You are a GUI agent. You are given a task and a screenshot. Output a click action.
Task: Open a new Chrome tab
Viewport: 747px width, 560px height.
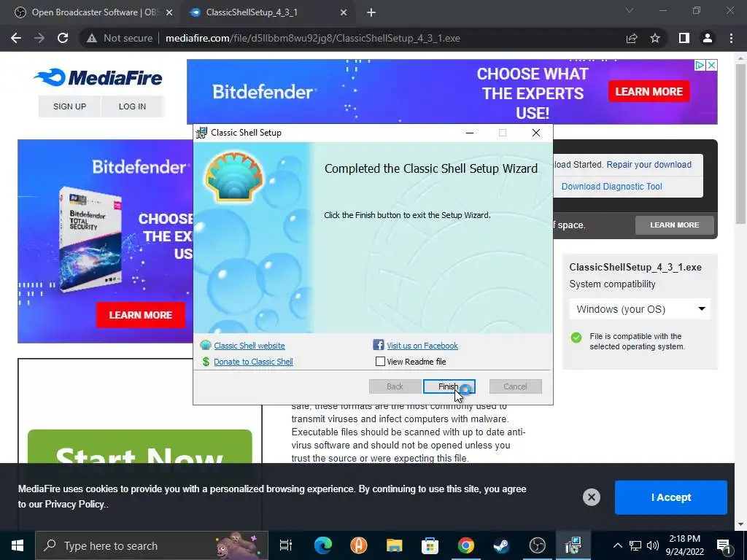click(371, 12)
